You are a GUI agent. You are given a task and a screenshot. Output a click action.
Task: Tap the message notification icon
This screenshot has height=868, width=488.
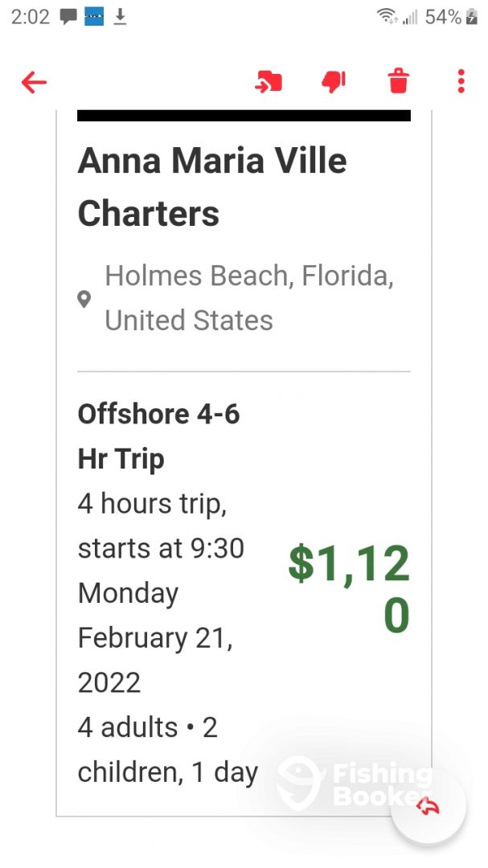point(68,17)
